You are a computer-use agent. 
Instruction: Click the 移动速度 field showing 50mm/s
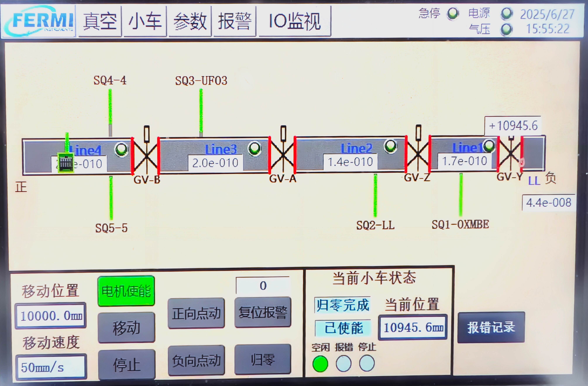(x=51, y=367)
